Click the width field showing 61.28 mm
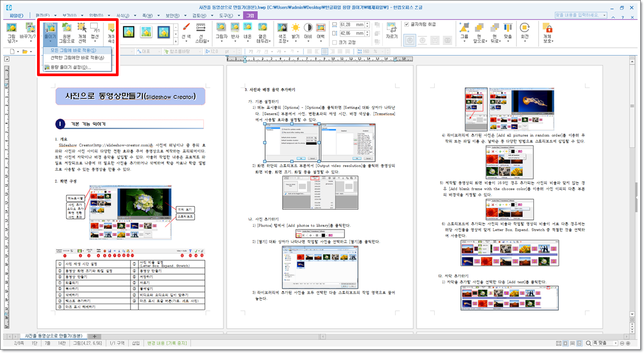This screenshot has width=644, height=353. (x=355, y=25)
